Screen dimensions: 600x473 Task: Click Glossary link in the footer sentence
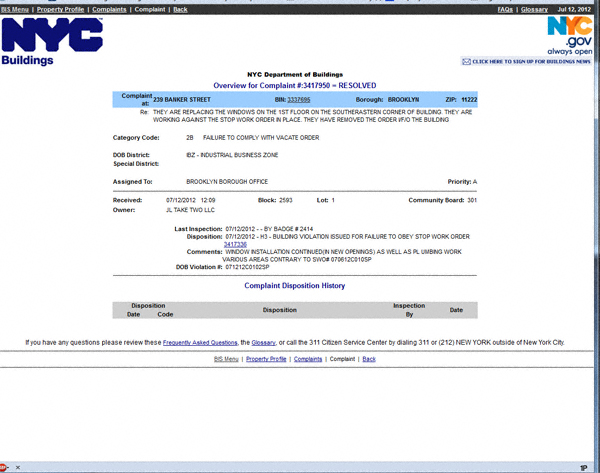coord(264,342)
